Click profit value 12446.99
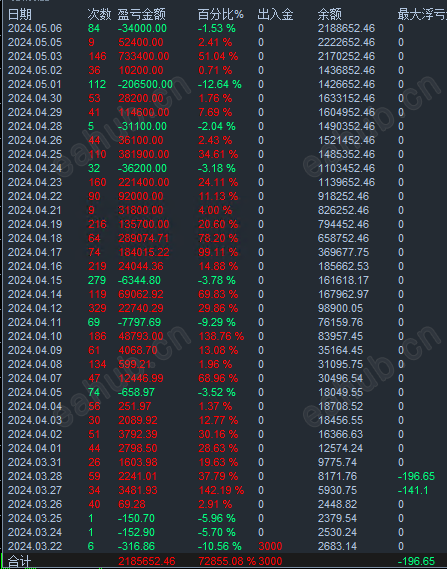This screenshot has width=447, height=569. pyautogui.click(x=141, y=378)
